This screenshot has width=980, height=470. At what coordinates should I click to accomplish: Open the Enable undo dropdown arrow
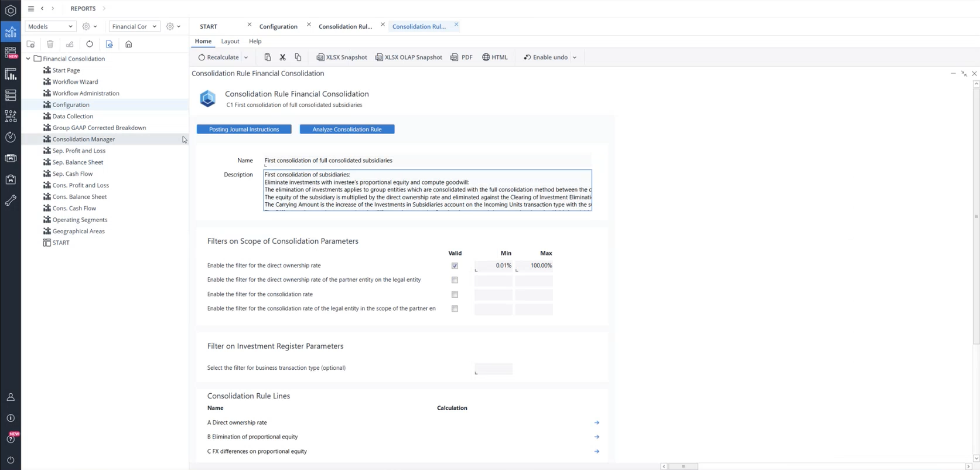(575, 57)
